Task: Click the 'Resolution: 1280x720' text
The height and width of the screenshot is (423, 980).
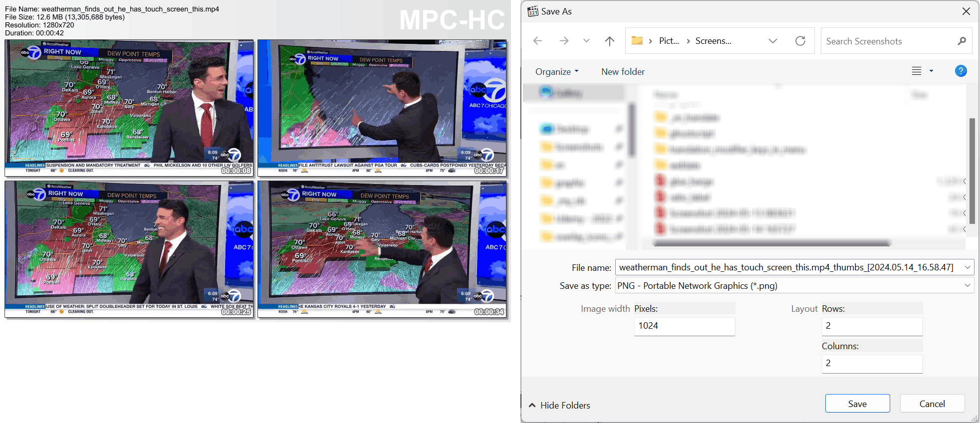Action: (39, 25)
